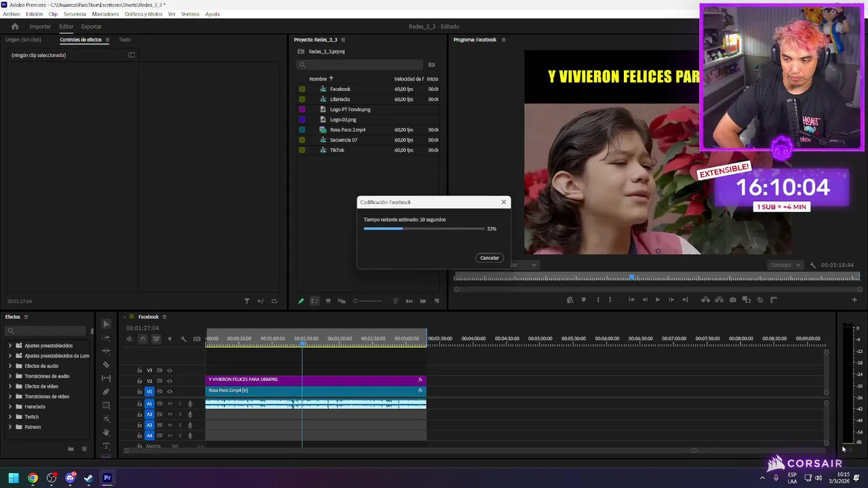Expand Heredado folder

[10, 407]
